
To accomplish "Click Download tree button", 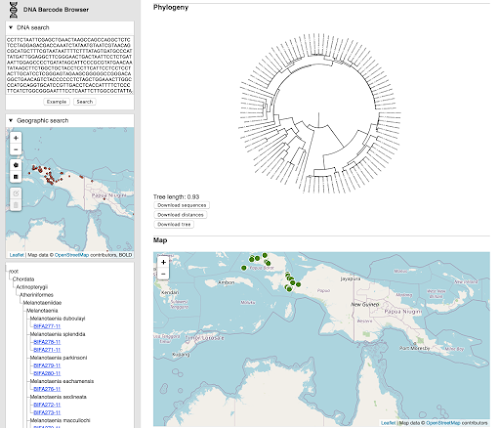I will point(174,224).
